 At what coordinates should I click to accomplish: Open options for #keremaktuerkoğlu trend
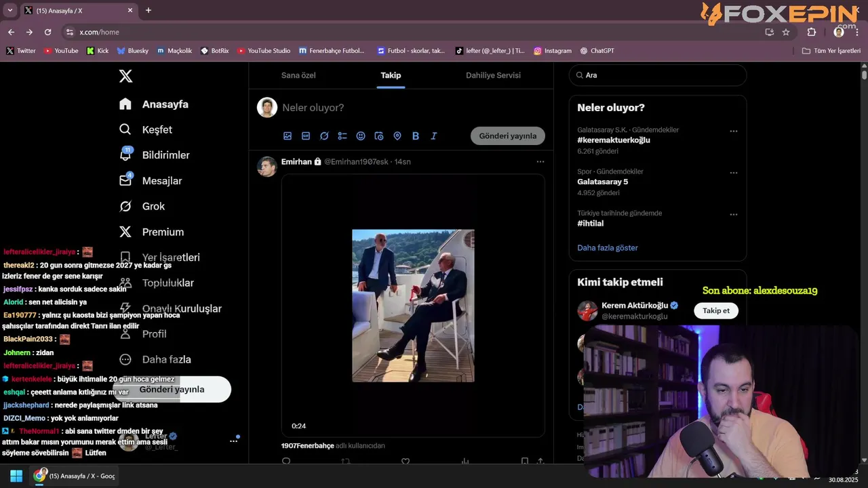tap(733, 131)
